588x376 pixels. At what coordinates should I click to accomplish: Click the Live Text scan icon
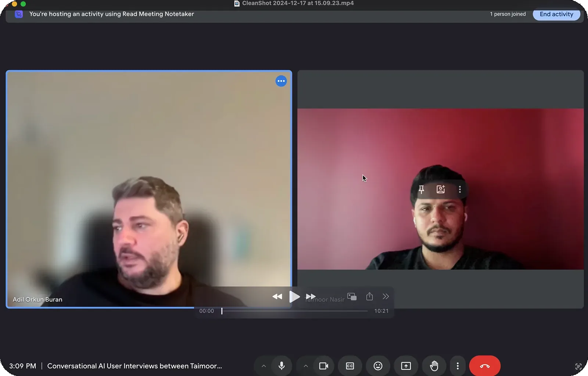(578, 366)
